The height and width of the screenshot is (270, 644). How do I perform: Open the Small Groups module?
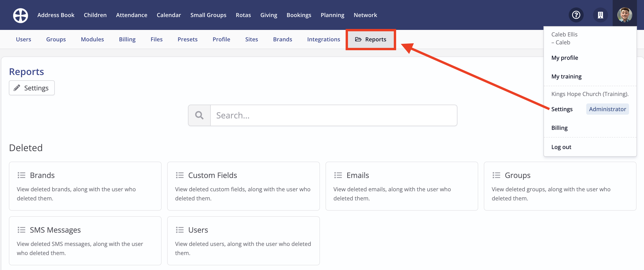[x=208, y=15]
